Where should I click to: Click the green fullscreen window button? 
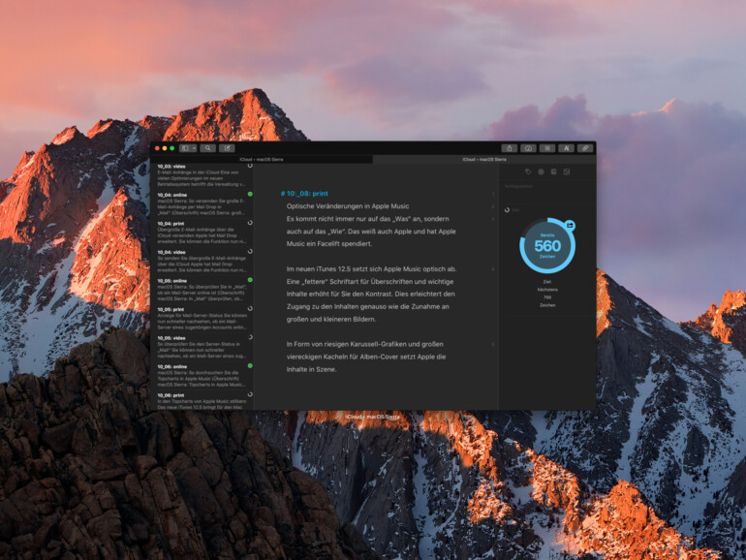tap(172, 148)
